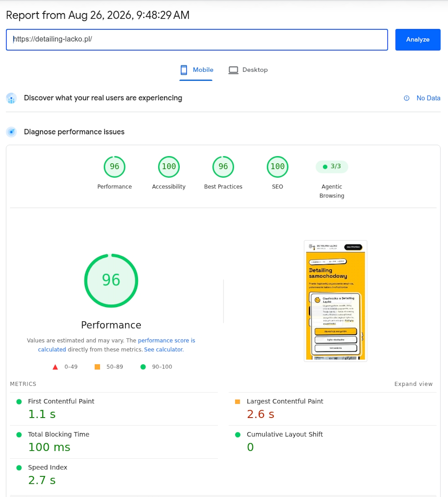Click the large Performance 96 gauge
Image resolution: width=448 pixels, height=497 pixels.
(111, 281)
